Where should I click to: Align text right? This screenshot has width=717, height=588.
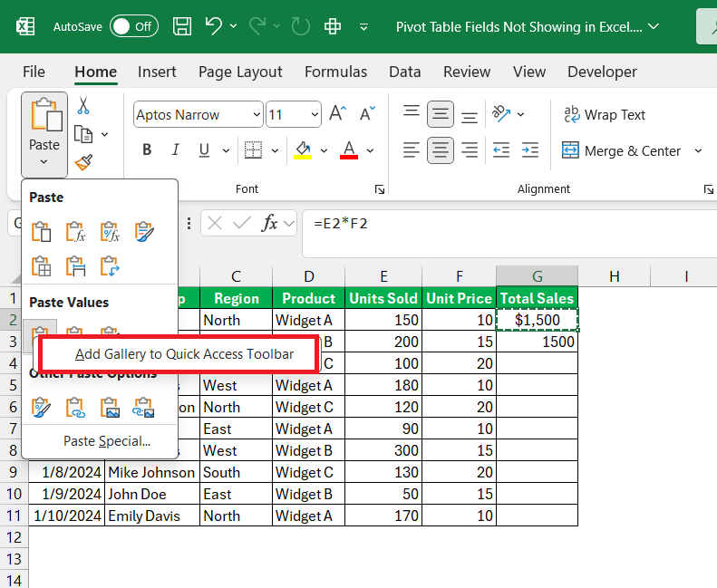(470, 149)
